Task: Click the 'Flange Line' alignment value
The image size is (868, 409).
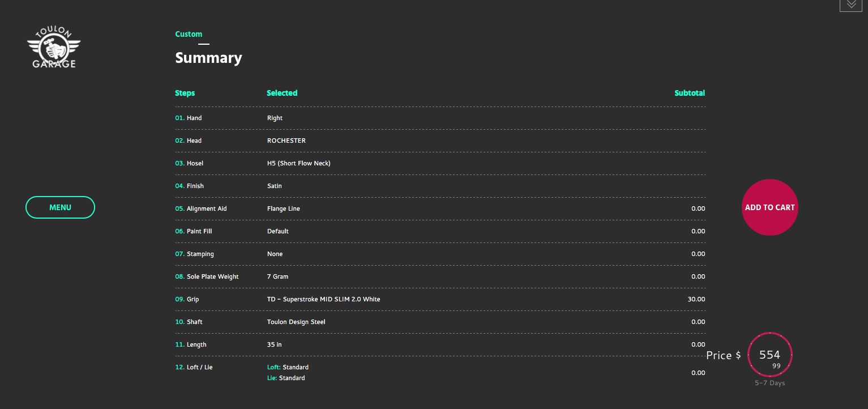Action: point(284,208)
